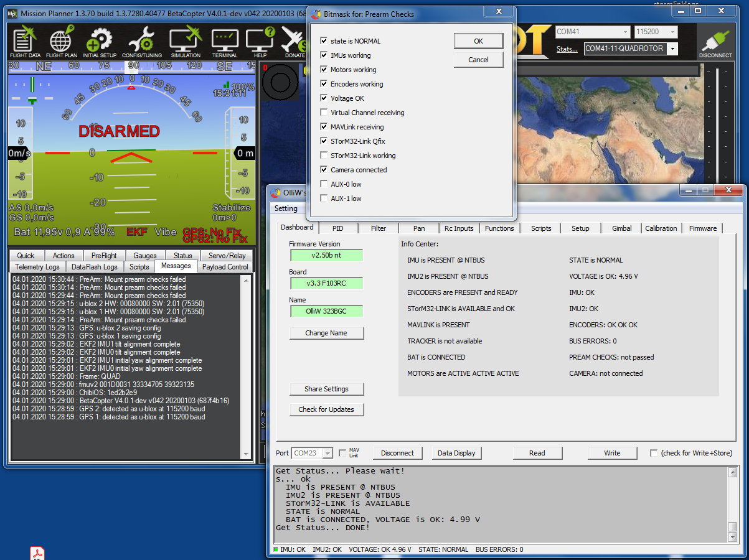Open the Simulation icon

(186, 41)
